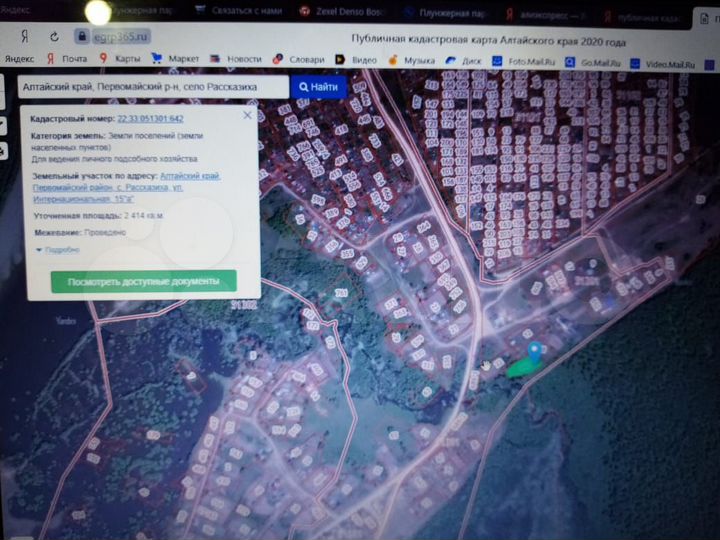Expand the Подробно details section
Viewport: 720px width, 540px height.
(60, 249)
